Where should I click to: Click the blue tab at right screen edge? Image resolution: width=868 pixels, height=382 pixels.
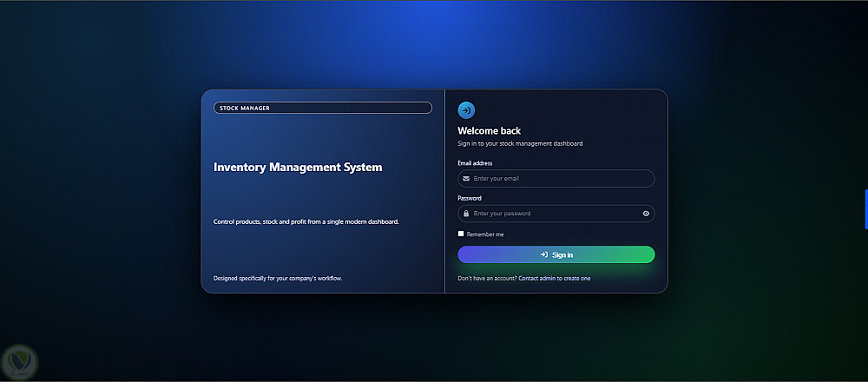[x=866, y=209]
